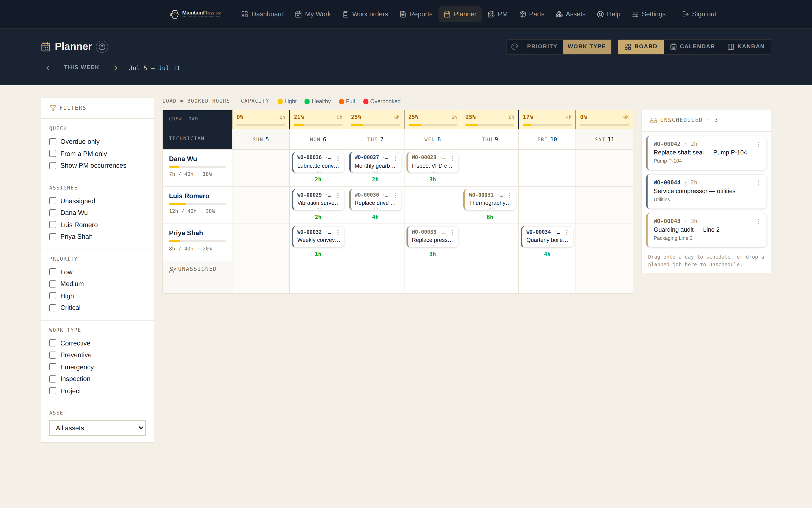
Task: Check the Luis Romero assignee filter
Action: [53, 225]
